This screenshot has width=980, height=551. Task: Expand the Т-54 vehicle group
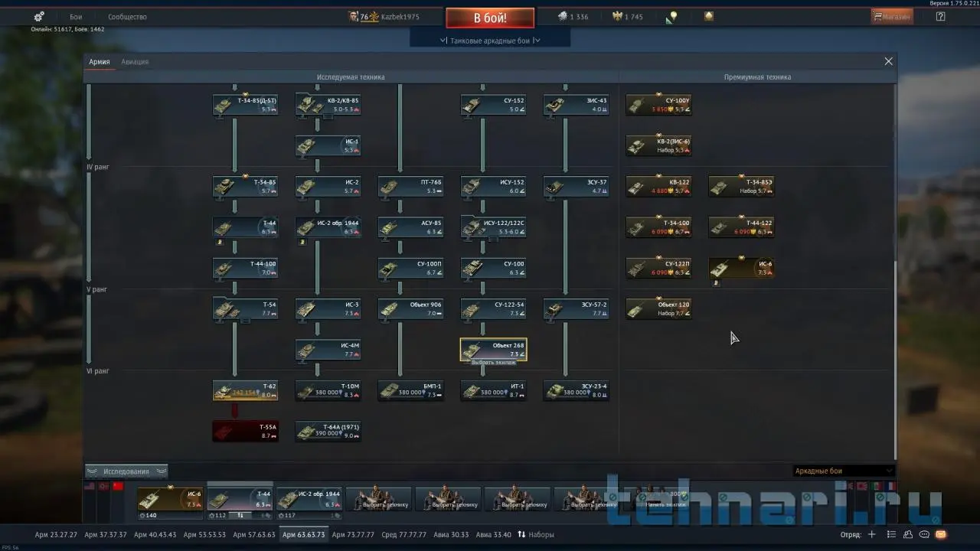245,309
